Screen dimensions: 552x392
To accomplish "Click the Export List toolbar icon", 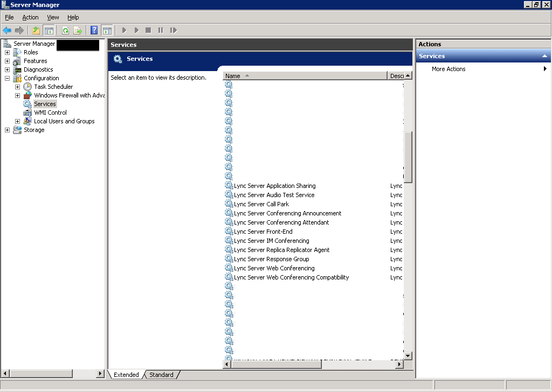I will pos(78,30).
